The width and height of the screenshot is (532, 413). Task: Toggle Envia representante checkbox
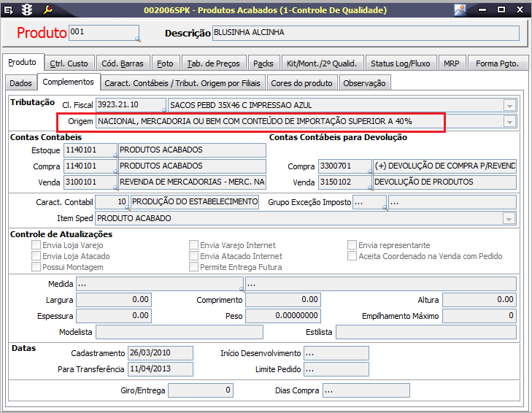(352, 245)
